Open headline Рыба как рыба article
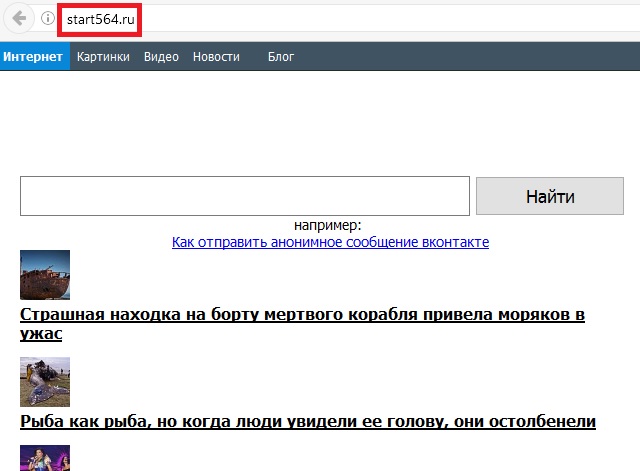 pos(308,421)
